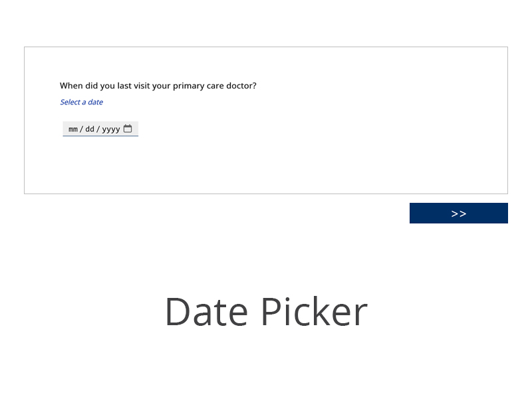
Task: Click the month "mm" segment
Action: coord(73,129)
